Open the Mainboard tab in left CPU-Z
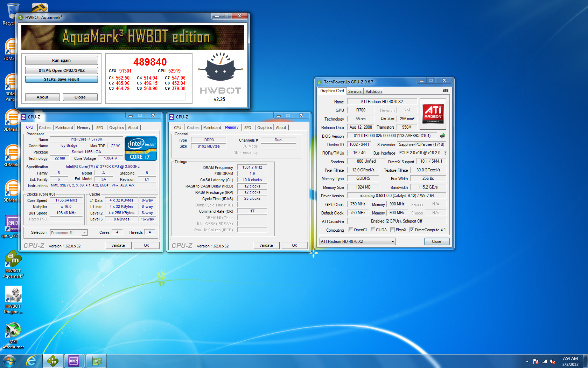This screenshot has height=368, width=588. [64, 128]
